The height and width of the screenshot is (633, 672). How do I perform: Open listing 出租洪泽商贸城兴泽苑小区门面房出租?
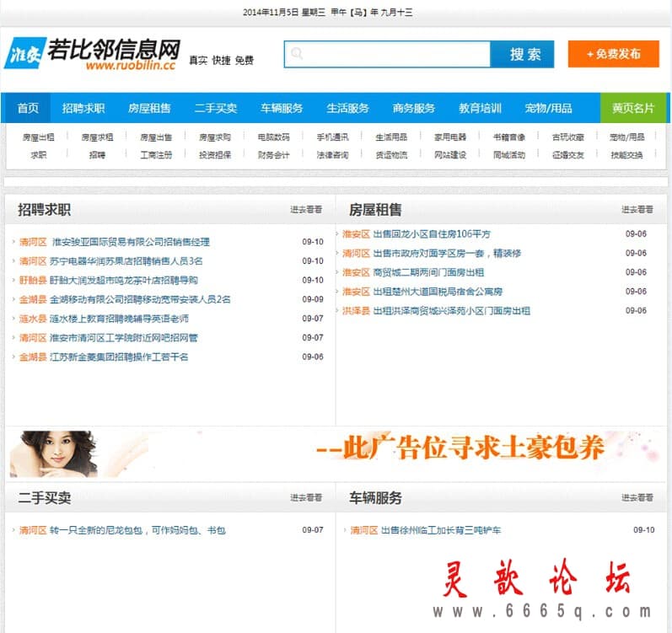click(x=452, y=311)
